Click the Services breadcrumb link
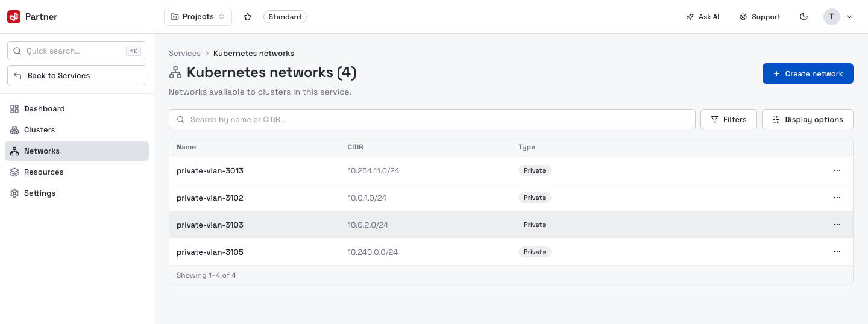Image resolution: width=868 pixels, height=324 pixels. coord(184,54)
